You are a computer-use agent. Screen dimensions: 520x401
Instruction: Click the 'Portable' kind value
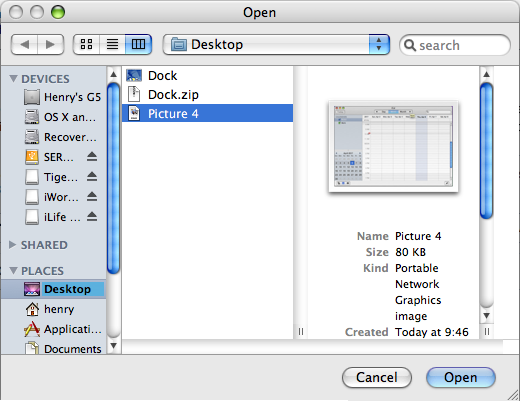pyautogui.click(x=417, y=268)
